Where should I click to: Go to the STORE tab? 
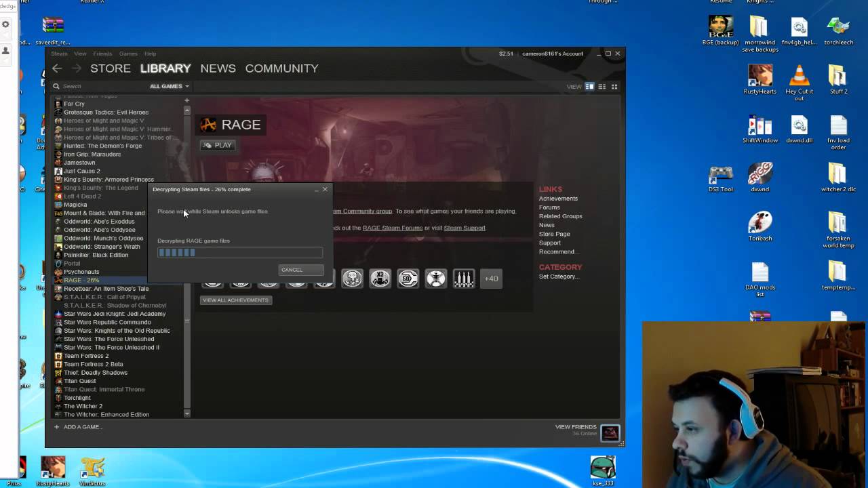[111, 68]
